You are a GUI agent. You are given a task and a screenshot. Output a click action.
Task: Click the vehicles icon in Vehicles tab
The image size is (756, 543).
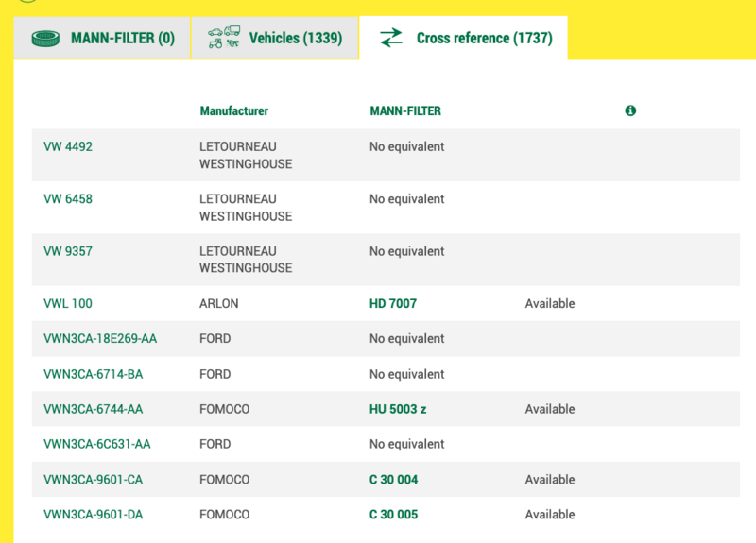pyautogui.click(x=224, y=37)
